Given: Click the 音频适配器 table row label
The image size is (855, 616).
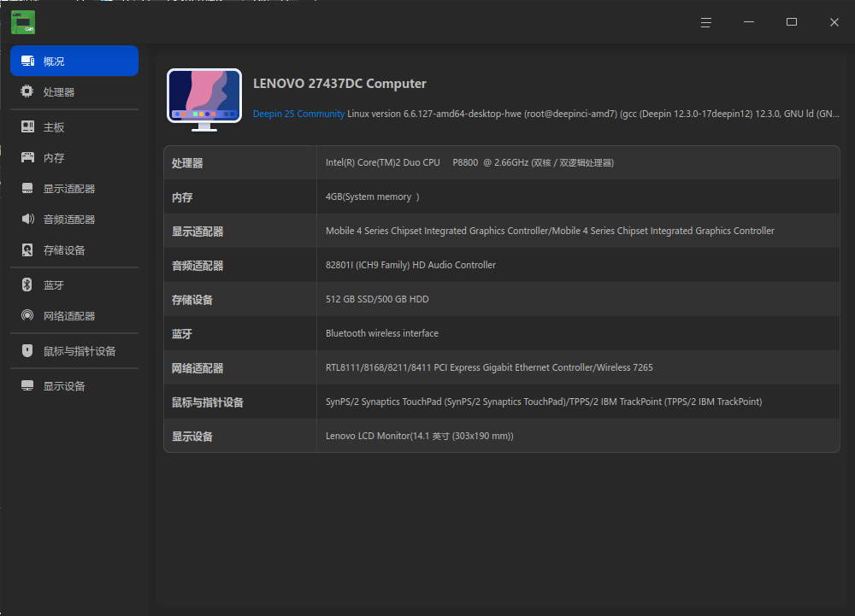Looking at the screenshot, I should click(198, 266).
